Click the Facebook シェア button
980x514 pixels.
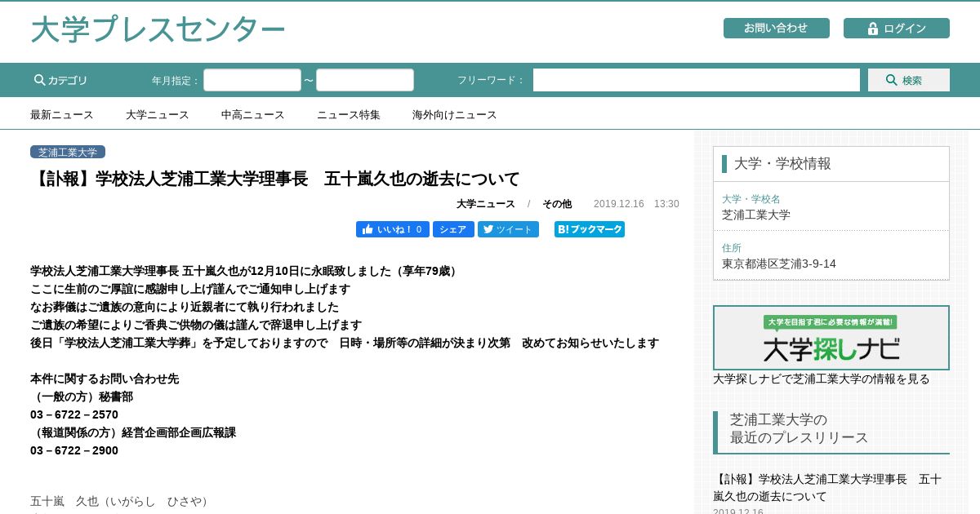coord(453,229)
